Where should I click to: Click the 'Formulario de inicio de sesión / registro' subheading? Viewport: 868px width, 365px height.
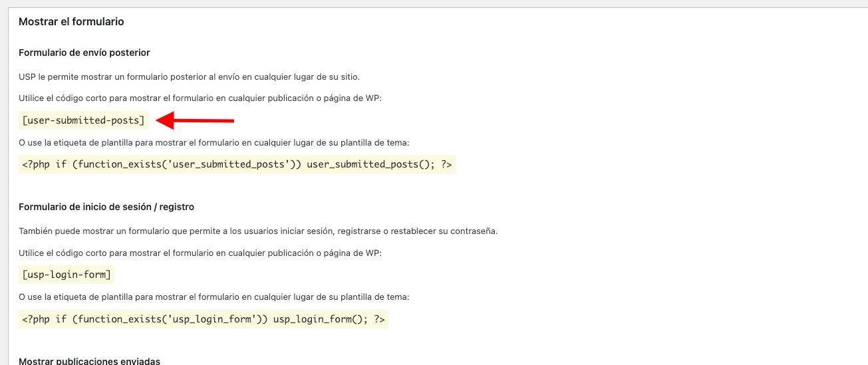(x=106, y=207)
